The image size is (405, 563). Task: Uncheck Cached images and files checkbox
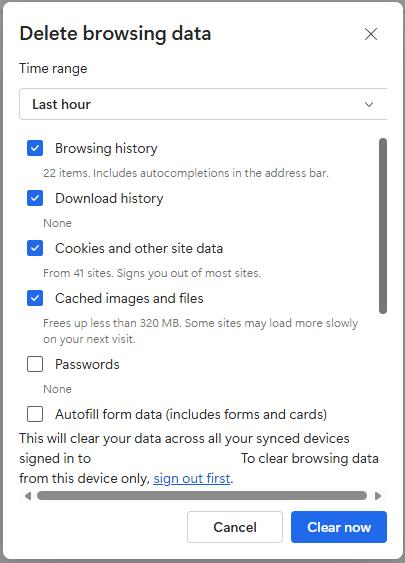35,298
